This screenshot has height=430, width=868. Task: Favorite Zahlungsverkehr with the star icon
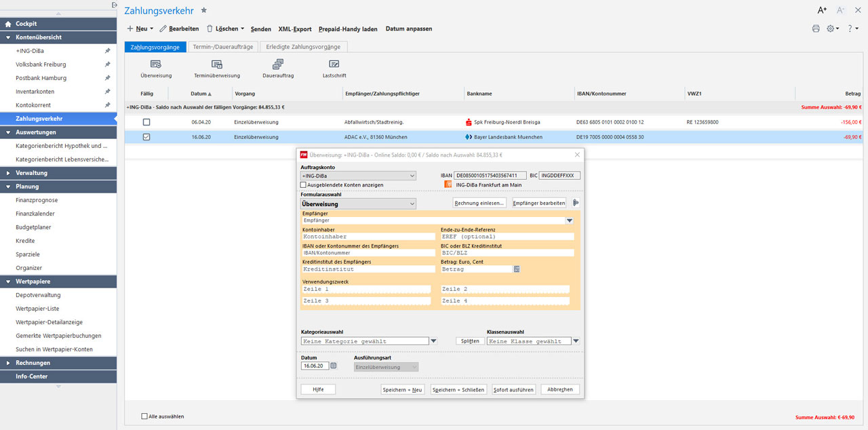(204, 11)
